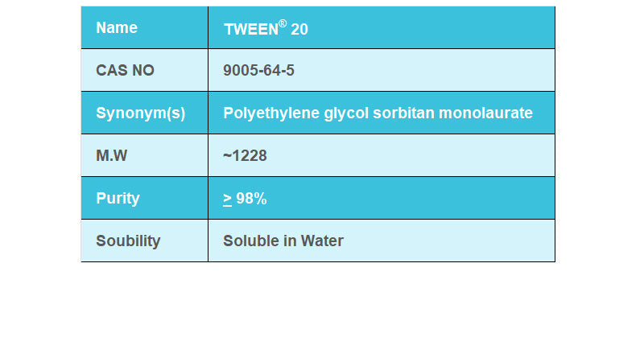Click the Soluble in Water text
Image resolution: width=644 pixels, height=362 pixels.
point(283,241)
